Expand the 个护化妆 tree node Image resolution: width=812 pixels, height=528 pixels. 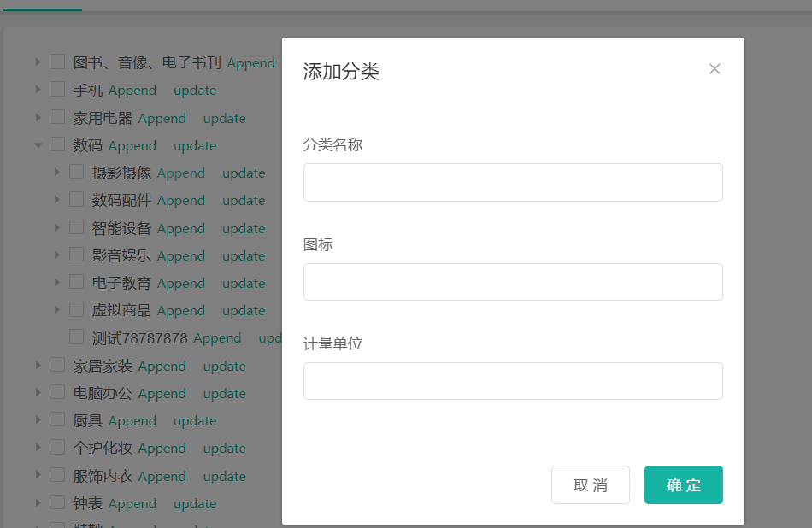point(38,448)
